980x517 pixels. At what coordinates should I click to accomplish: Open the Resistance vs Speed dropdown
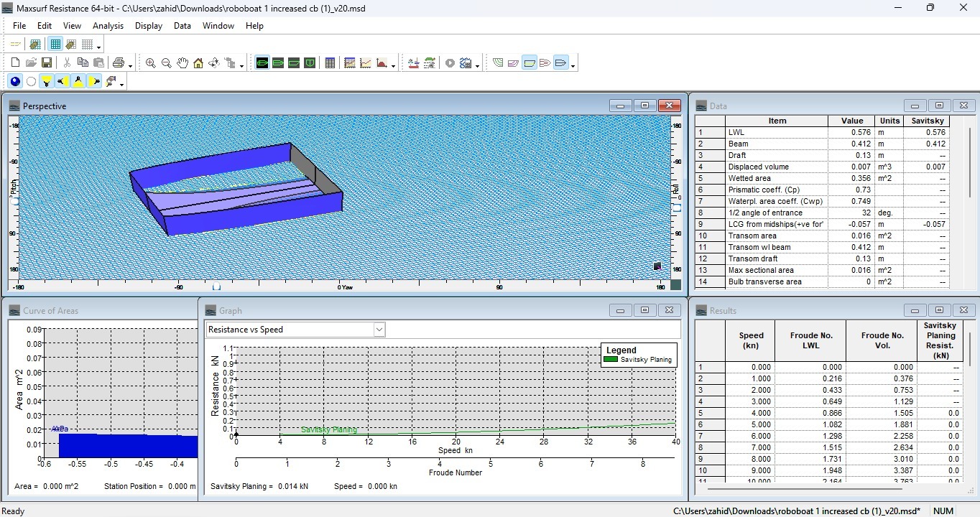(379, 330)
